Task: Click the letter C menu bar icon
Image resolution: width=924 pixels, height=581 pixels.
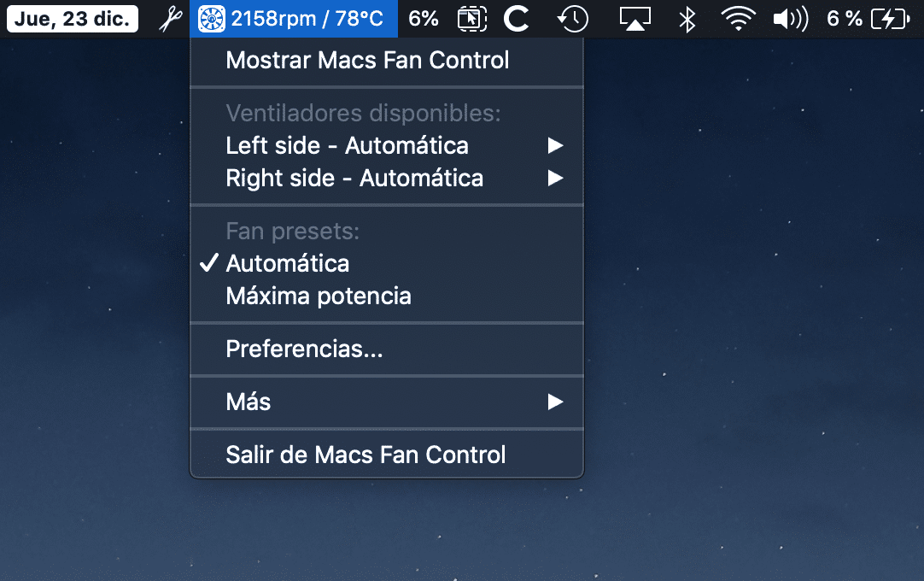Action: point(516,19)
